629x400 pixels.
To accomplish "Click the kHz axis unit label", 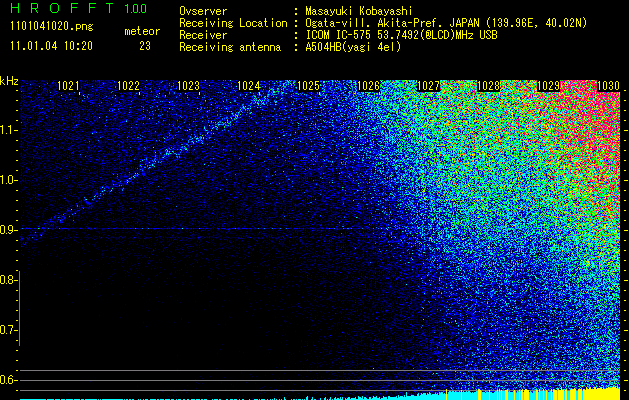I will 9,81.
